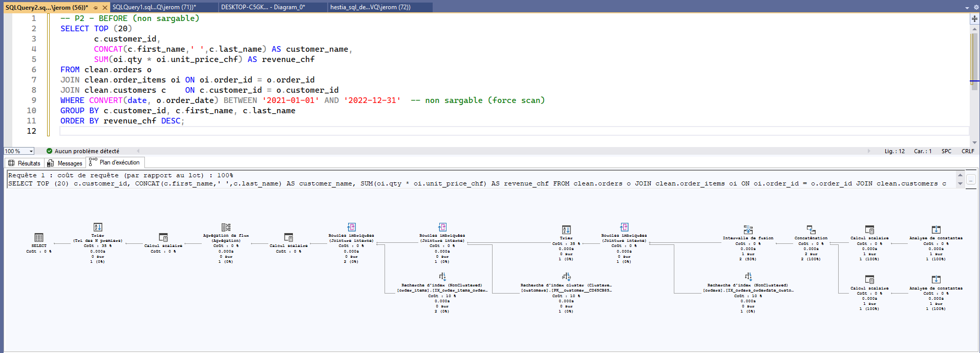The width and height of the screenshot is (980, 353).
Task: Toggle the pin on SQLQuery2 tab
Action: pos(96,8)
